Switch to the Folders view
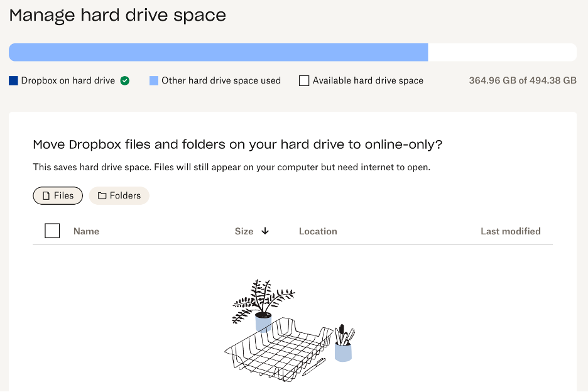588x392 pixels. (x=119, y=195)
